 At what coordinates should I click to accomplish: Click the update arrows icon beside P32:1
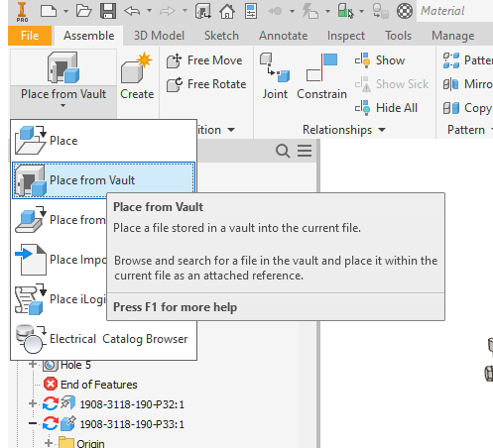tap(51, 404)
